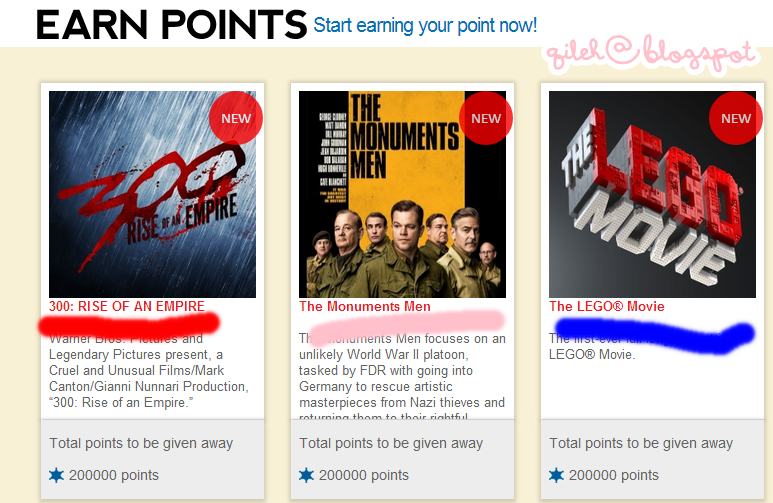Screen dimensions: 773x503
Task: Click total points panel of LEGO Movie card
Action: pyautogui.click(x=652, y=459)
